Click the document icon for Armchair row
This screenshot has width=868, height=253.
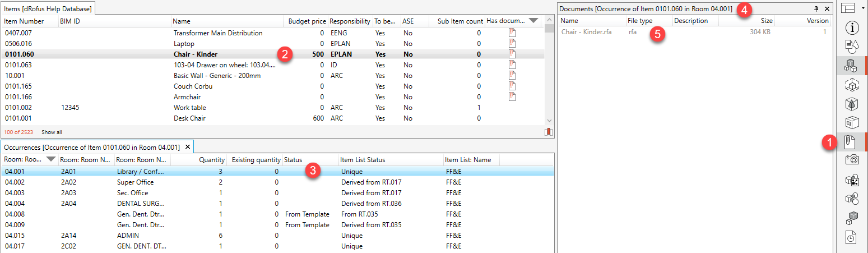tap(512, 97)
